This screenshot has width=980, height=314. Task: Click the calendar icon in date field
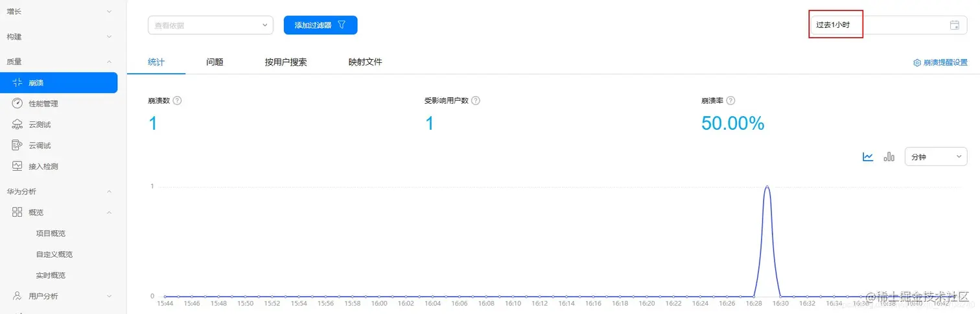tap(954, 25)
